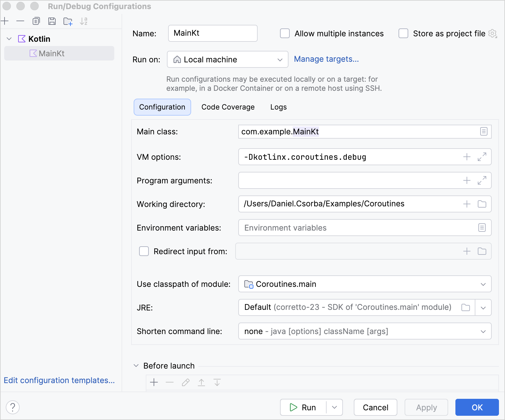Collapse the Kotlin configurations node
This screenshot has height=420, width=505.
click(x=9, y=39)
